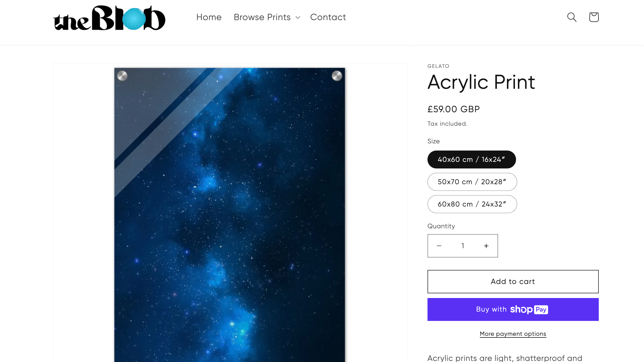Click the Blob store logo
This screenshot has width=644, height=362.
click(109, 18)
